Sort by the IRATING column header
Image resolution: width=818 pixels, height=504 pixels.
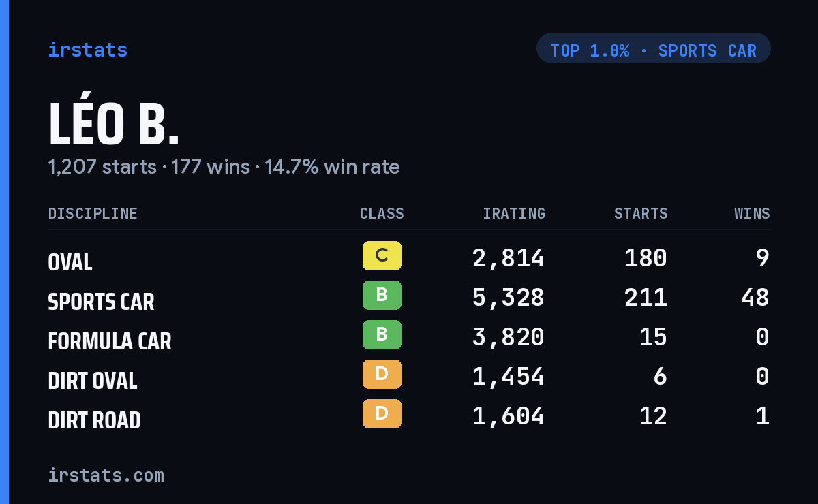[514, 213]
